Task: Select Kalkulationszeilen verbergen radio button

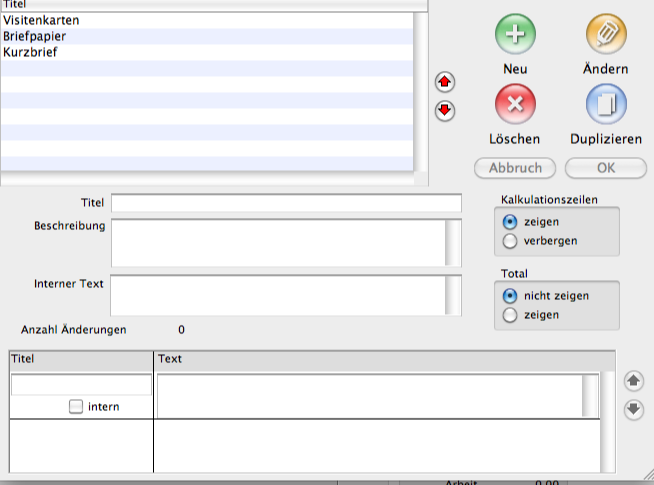Action: pos(510,241)
